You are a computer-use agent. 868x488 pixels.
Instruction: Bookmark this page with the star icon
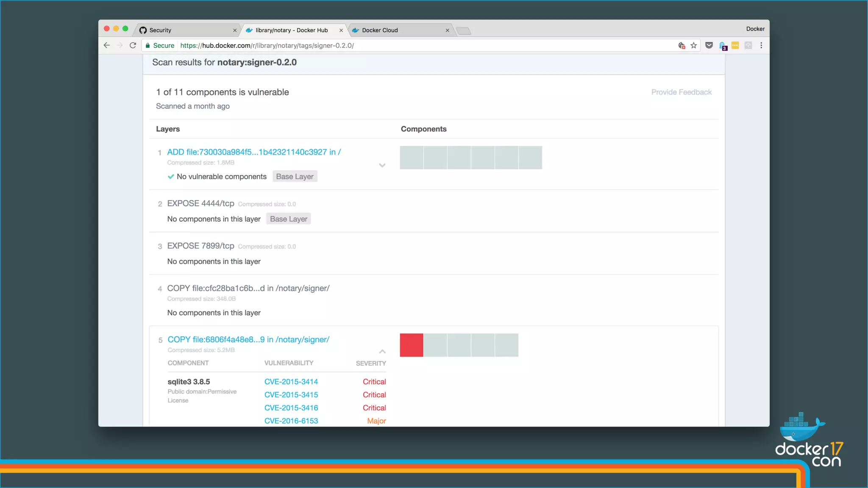click(694, 45)
